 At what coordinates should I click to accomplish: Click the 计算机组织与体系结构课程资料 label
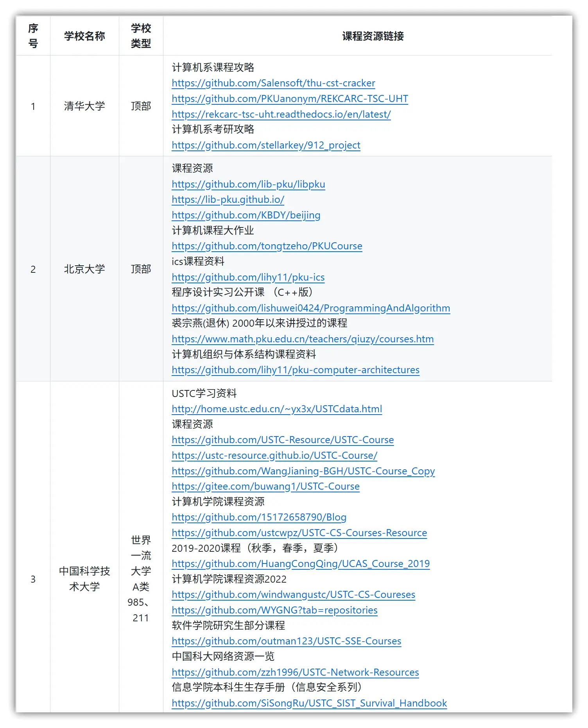pyautogui.click(x=244, y=354)
